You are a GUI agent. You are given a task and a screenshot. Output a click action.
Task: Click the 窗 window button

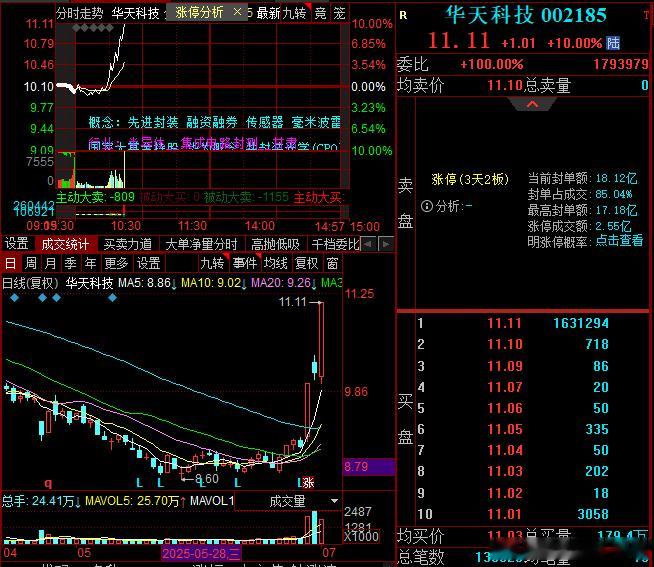click(332, 263)
